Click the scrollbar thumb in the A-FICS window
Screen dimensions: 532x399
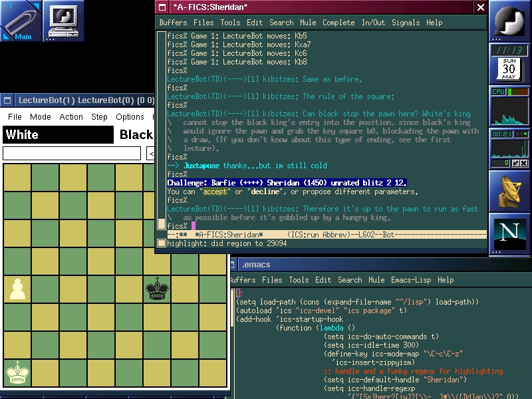click(x=162, y=223)
